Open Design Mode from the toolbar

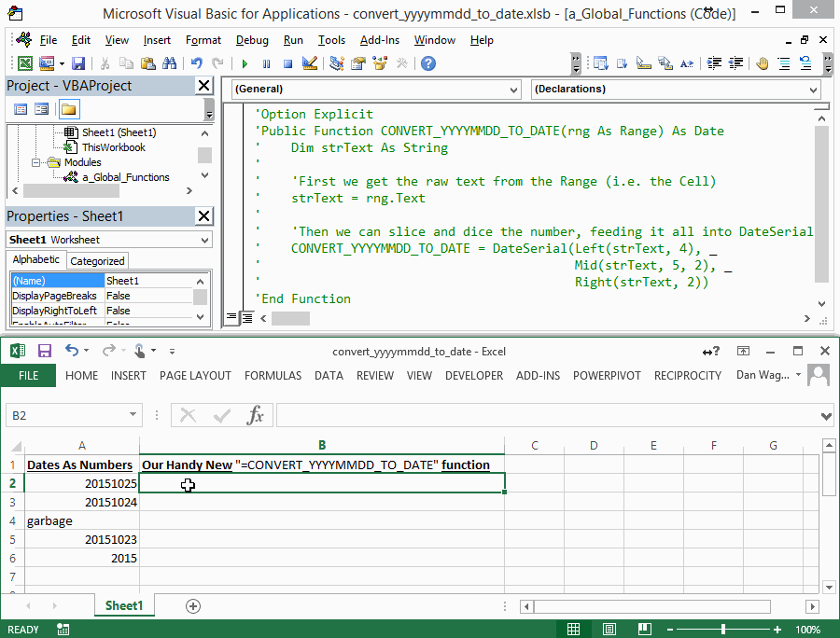[310, 63]
